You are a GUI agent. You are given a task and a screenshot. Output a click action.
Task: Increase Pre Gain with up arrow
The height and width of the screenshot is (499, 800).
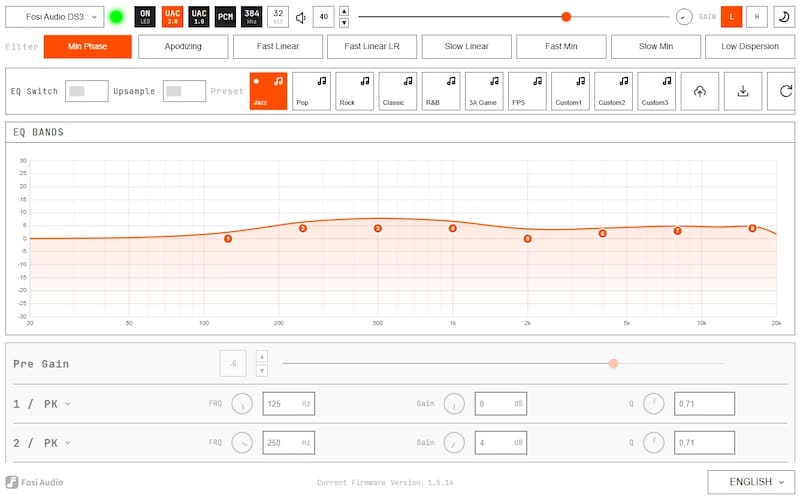pyautogui.click(x=262, y=357)
